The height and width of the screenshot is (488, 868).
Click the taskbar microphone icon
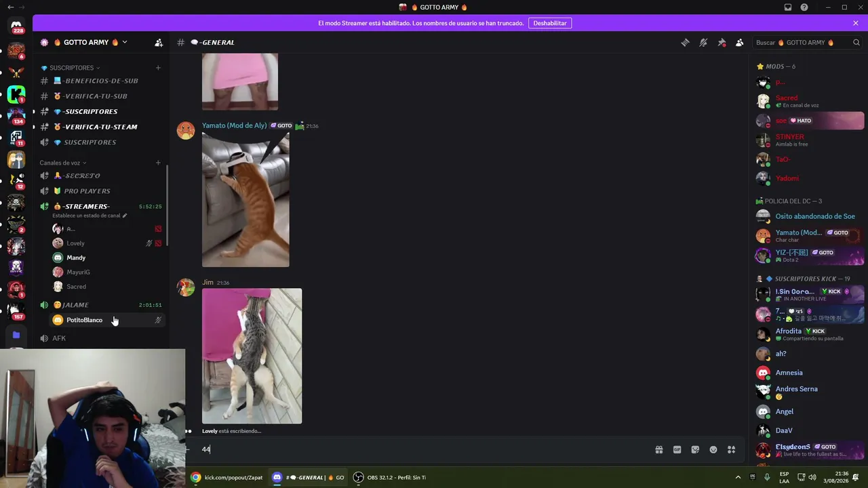(x=767, y=477)
